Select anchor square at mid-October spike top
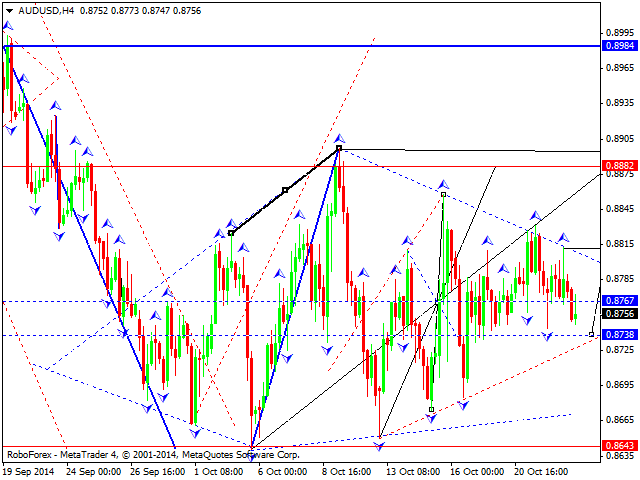 pyautogui.click(x=443, y=195)
